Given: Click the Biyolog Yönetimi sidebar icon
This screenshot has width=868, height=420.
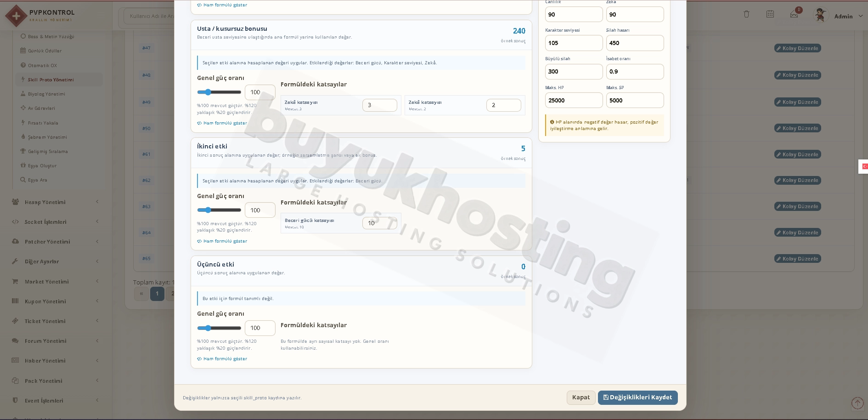Looking at the screenshot, I should [x=23, y=94].
